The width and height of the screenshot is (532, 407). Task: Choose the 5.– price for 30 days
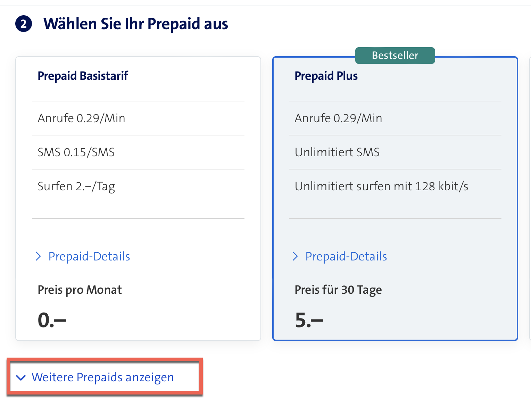(309, 320)
